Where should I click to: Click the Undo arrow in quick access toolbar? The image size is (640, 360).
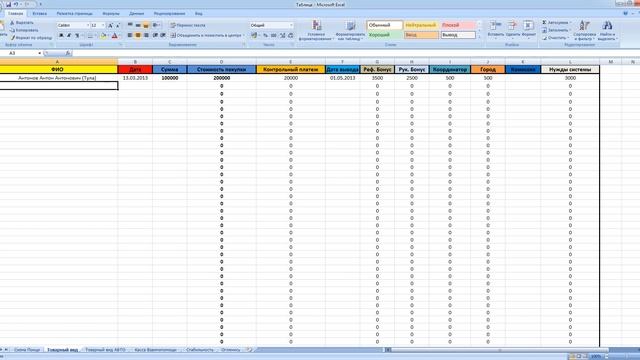(16, 4)
